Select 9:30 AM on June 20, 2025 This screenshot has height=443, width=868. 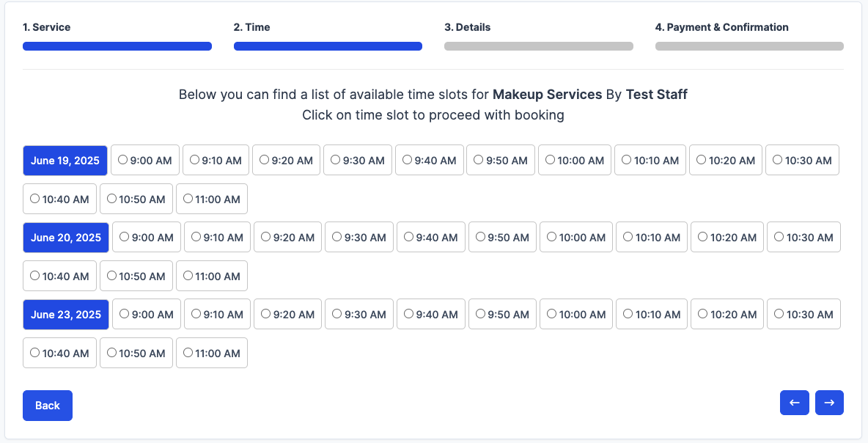(359, 237)
